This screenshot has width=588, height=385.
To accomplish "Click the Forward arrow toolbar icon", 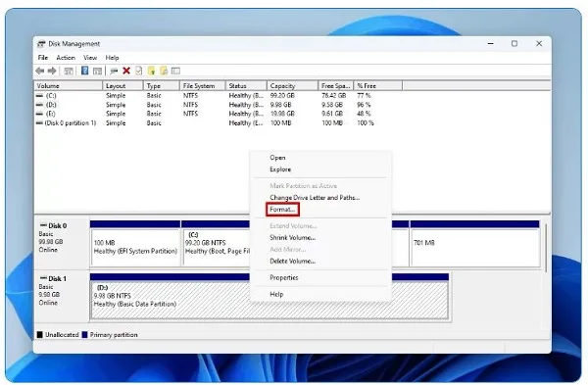I will (x=52, y=71).
